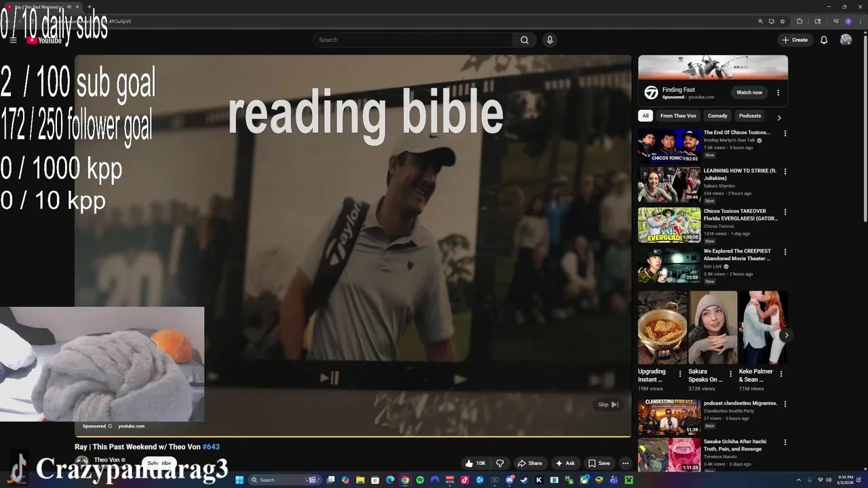Open the Chrome profile avatar

pos(848,21)
